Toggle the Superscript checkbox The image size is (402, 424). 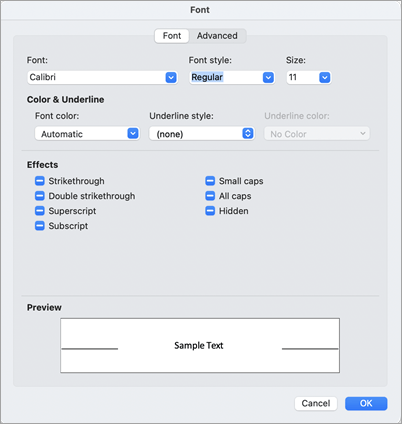(40, 211)
